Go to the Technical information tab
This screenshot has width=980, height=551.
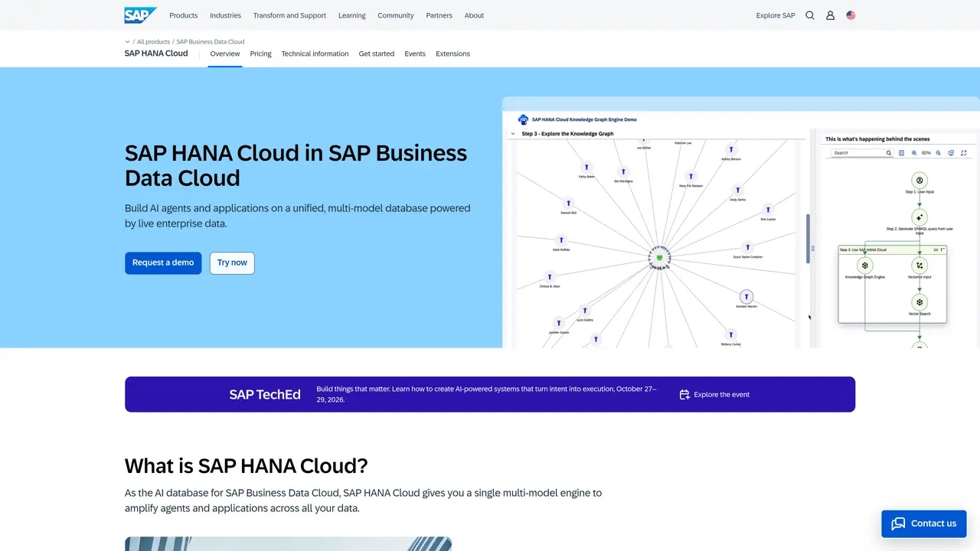pos(315,54)
